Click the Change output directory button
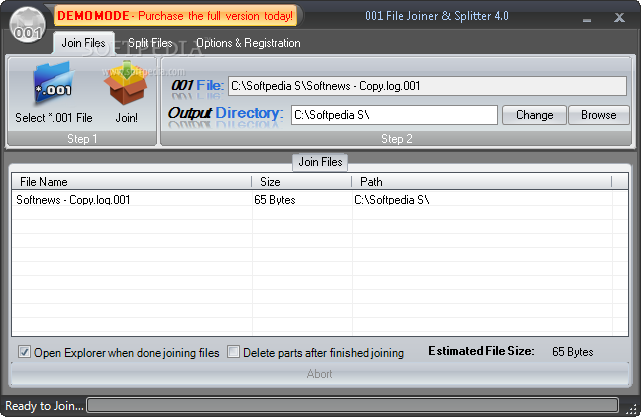 pos(534,115)
